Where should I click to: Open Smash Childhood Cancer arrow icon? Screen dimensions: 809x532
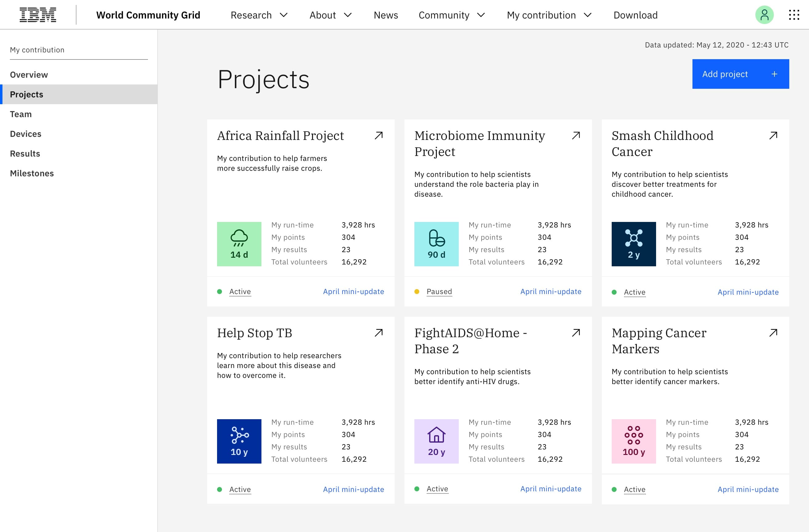click(773, 136)
